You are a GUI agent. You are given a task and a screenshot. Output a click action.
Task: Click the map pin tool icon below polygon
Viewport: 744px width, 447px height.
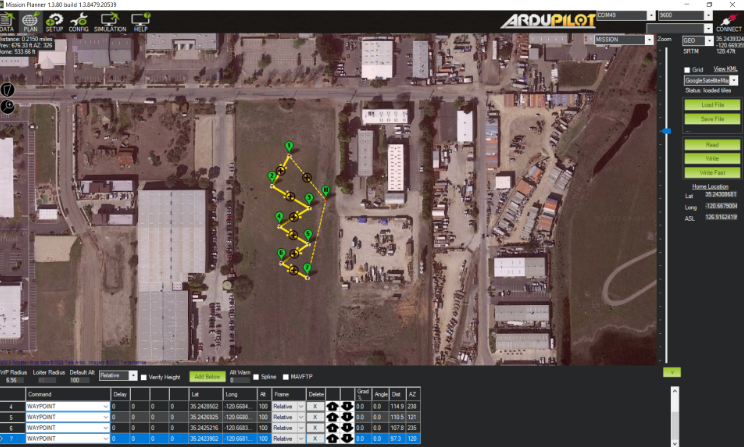point(7,107)
